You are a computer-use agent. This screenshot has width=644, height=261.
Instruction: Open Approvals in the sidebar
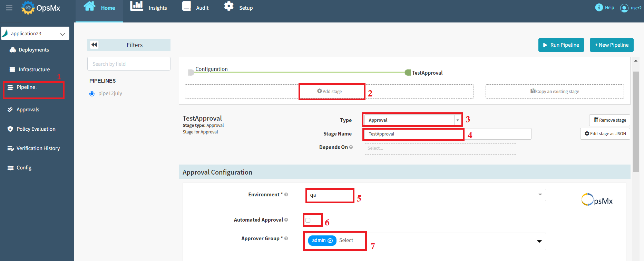(28, 110)
